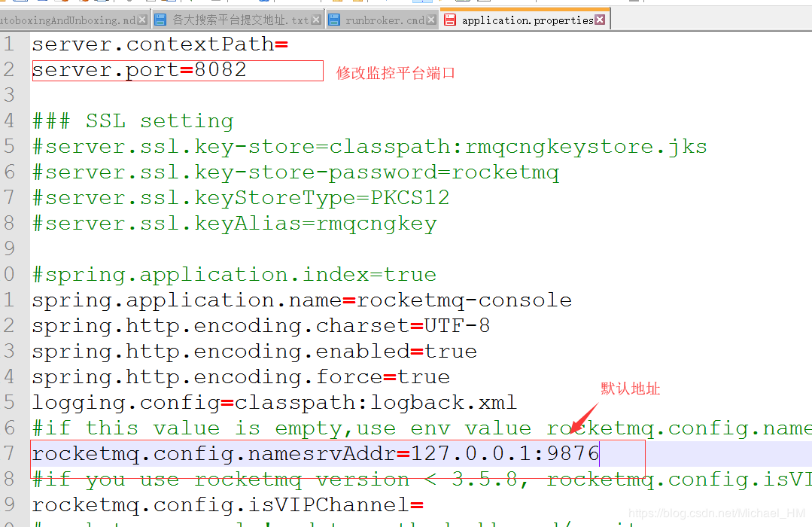Switch to the runbroker.cmd tab
Image resolution: width=812 pixels, height=527 pixels.
point(383,20)
